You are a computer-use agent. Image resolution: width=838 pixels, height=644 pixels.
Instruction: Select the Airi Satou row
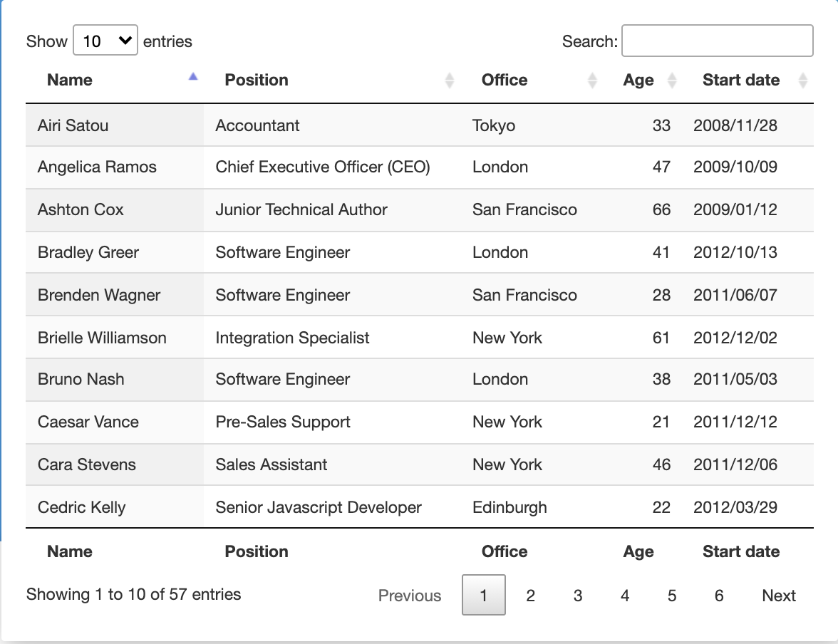[x=285, y=125]
